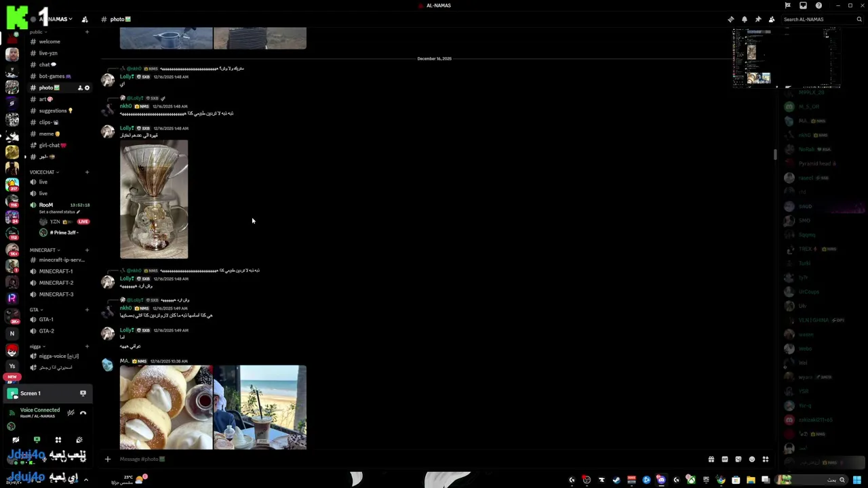Click the Search AL-NAMAS field

(821, 19)
